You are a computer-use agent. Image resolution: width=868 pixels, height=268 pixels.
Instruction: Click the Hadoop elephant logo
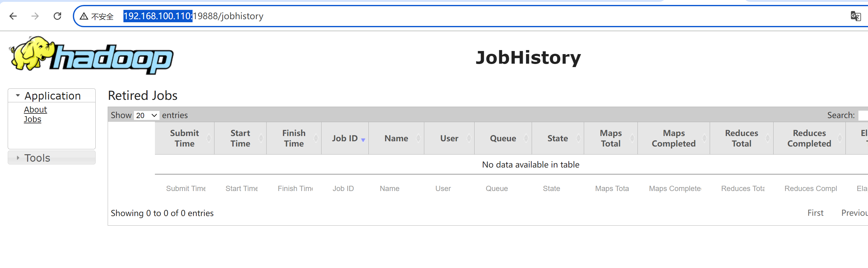(x=91, y=55)
